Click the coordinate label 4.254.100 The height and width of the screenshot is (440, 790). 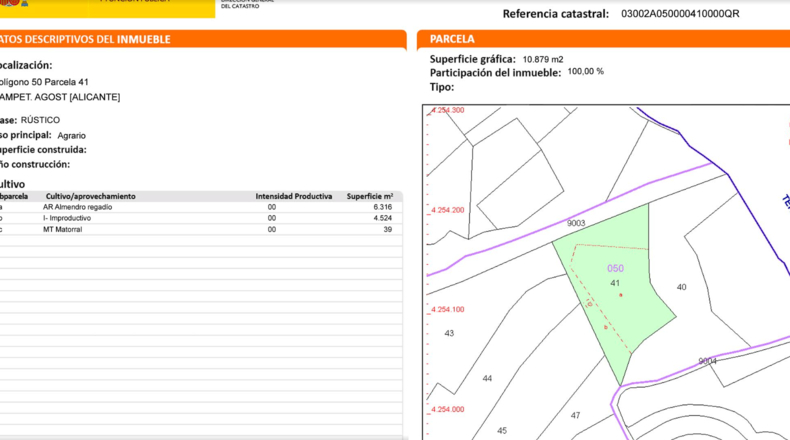[x=447, y=309]
